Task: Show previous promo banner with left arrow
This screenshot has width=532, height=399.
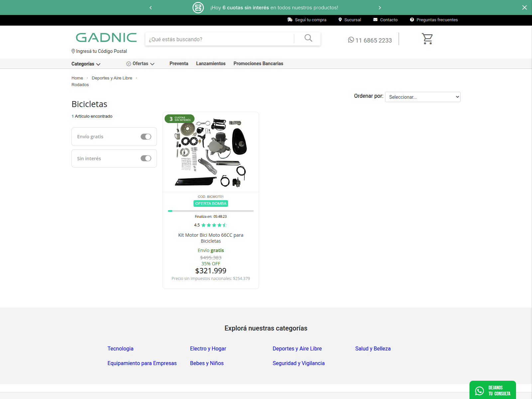Action: pos(151,8)
